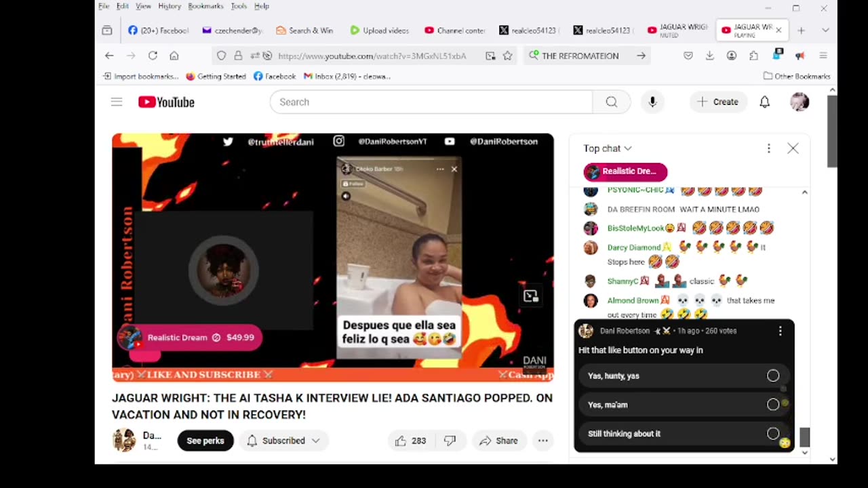The height and width of the screenshot is (488, 868).
Task: Expand the Top chat dropdown
Action: [x=608, y=148]
